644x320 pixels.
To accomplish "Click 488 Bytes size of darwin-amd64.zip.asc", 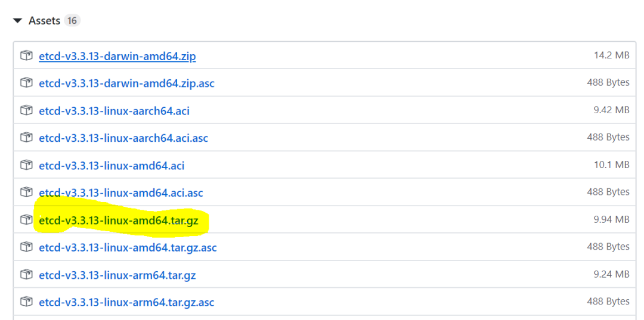I will pyautogui.click(x=608, y=82).
